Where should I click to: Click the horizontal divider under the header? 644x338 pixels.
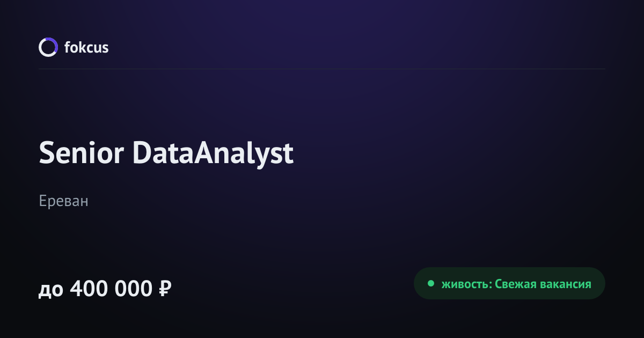point(322,69)
